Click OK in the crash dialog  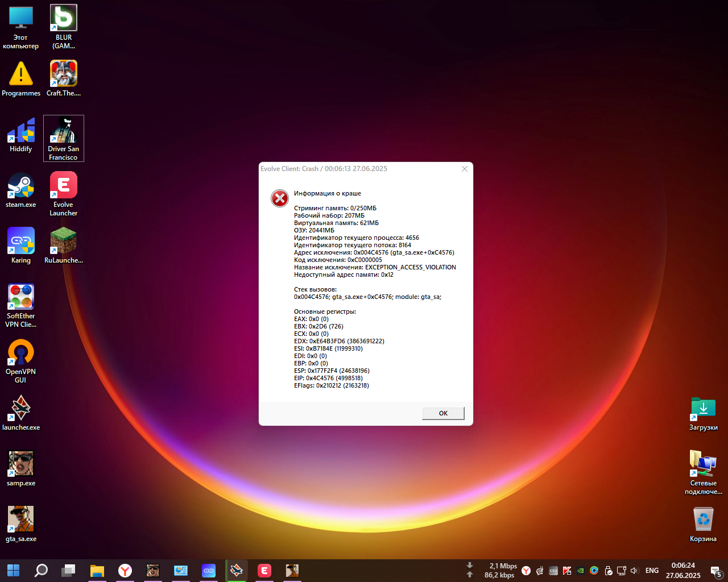[x=443, y=413]
